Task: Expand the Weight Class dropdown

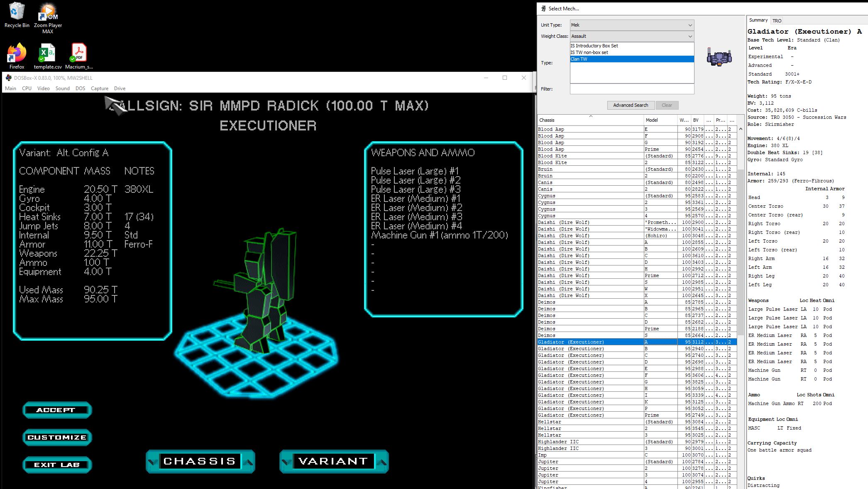Action: point(631,36)
